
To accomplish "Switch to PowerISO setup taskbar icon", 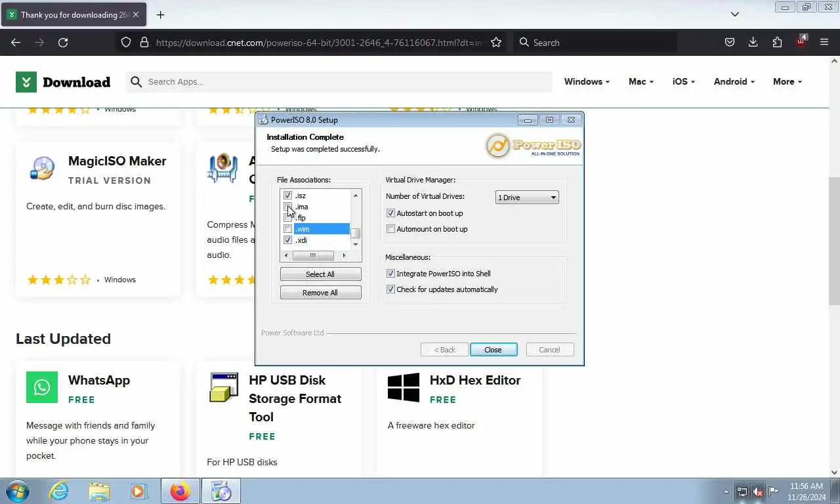I will pos(221,491).
